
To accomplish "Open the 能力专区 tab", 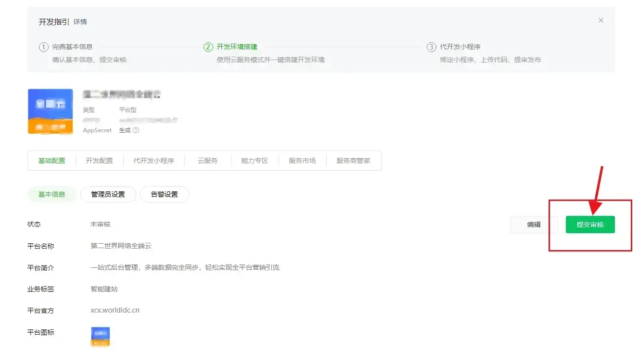I will [x=255, y=161].
